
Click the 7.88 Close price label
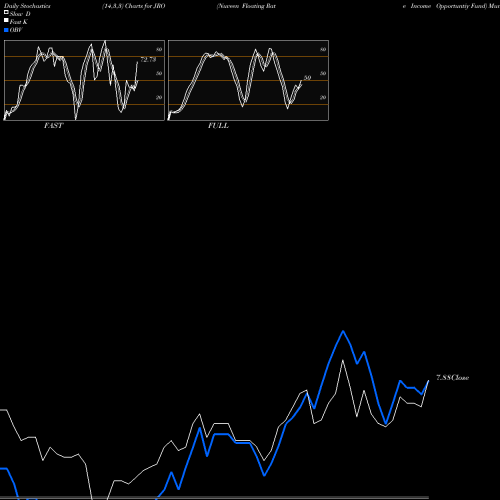pyautogui.click(x=452, y=378)
